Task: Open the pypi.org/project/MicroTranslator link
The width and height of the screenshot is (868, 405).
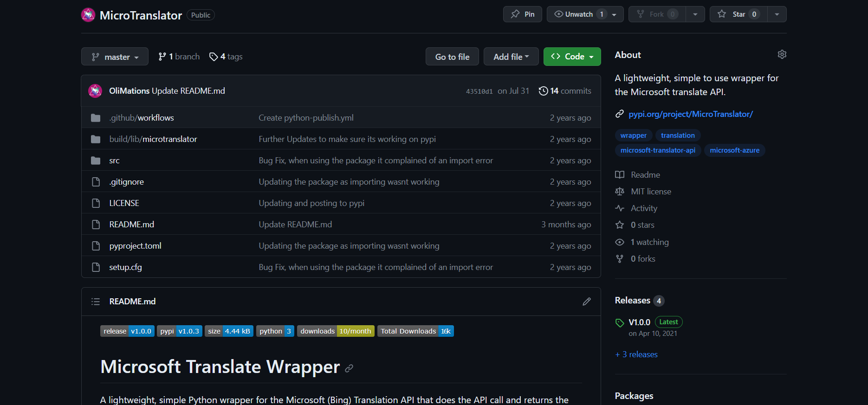Action: pyautogui.click(x=691, y=114)
